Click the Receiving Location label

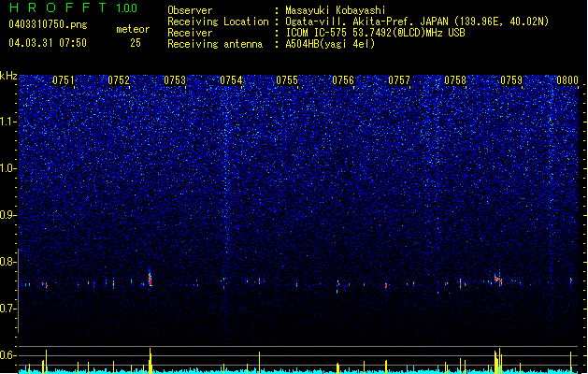coord(218,22)
